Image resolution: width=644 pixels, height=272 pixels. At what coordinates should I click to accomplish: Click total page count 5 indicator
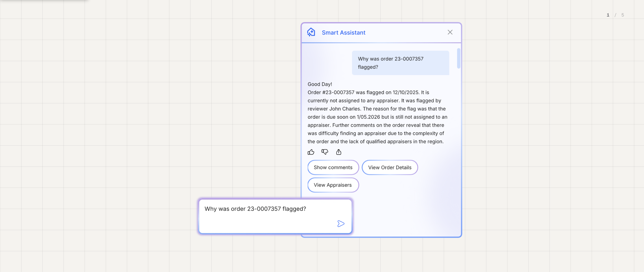point(622,15)
